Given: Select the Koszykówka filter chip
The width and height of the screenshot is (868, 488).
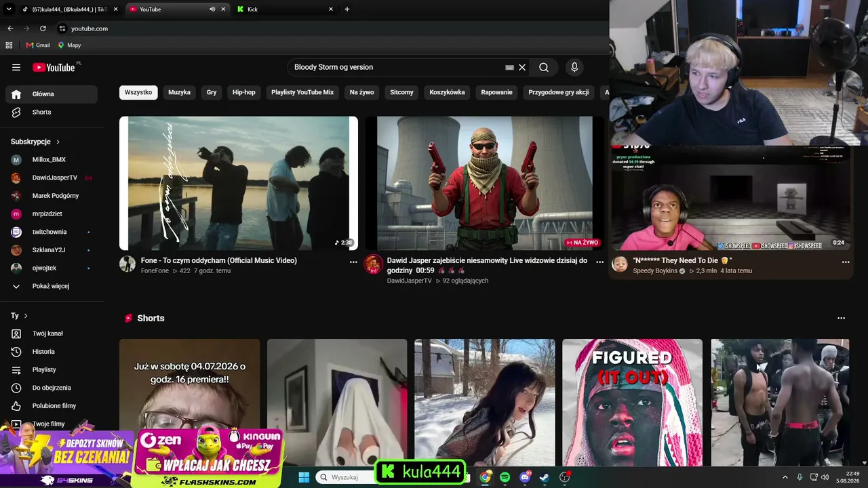Looking at the screenshot, I should coord(448,92).
